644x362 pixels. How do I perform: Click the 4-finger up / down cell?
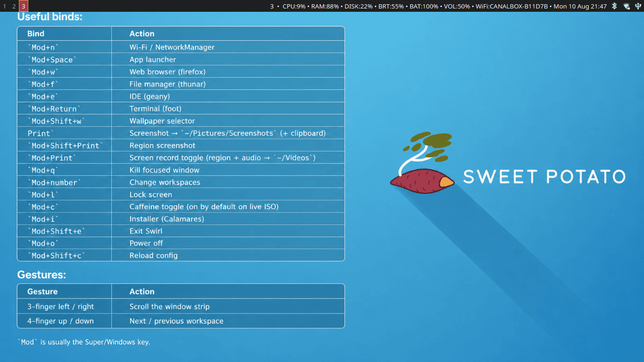pyautogui.click(x=64, y=321)
